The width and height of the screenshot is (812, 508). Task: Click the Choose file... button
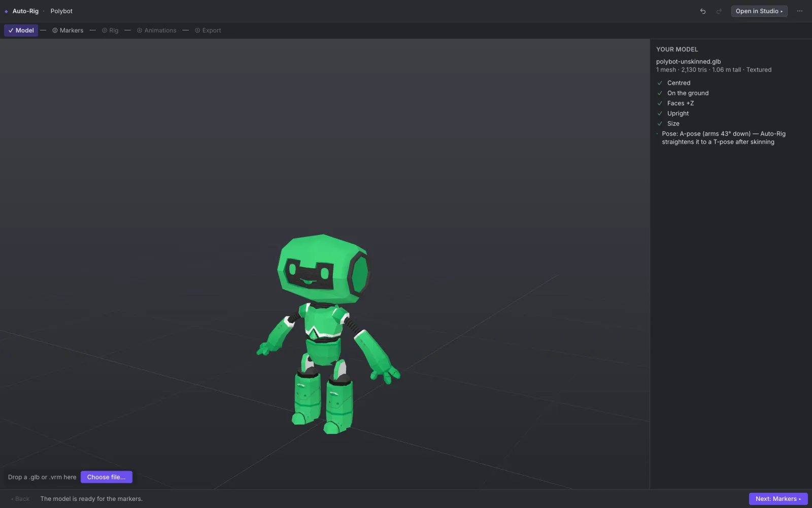[x=107, y=477]
